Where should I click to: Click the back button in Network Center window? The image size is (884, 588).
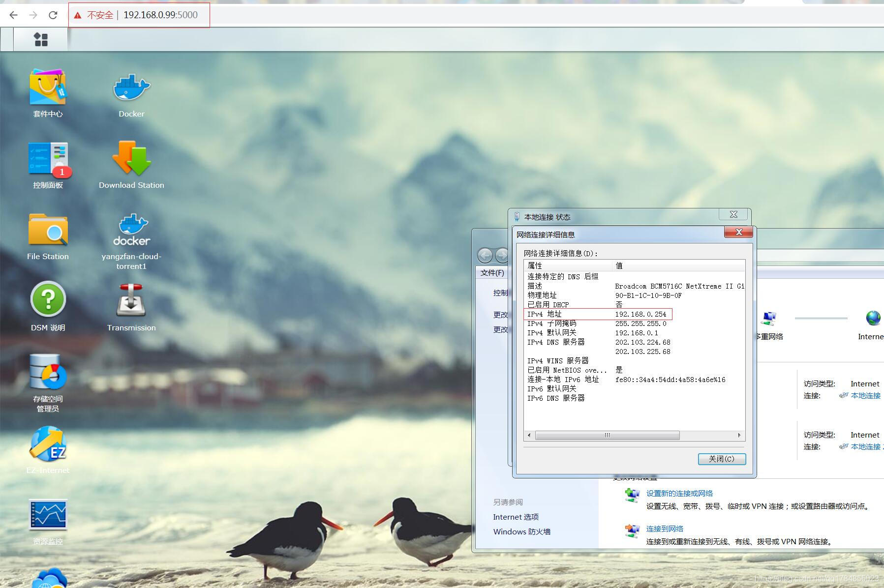coord(485,255)
